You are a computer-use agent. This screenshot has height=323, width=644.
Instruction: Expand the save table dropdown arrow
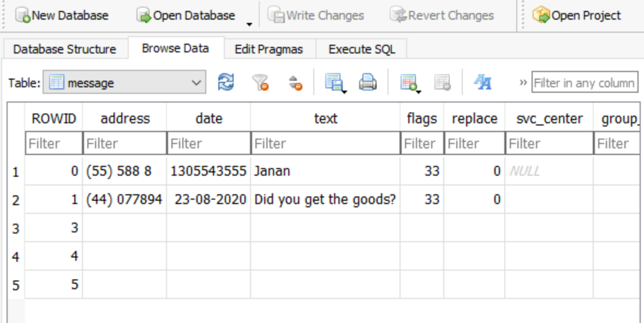[x=344, y=92]
